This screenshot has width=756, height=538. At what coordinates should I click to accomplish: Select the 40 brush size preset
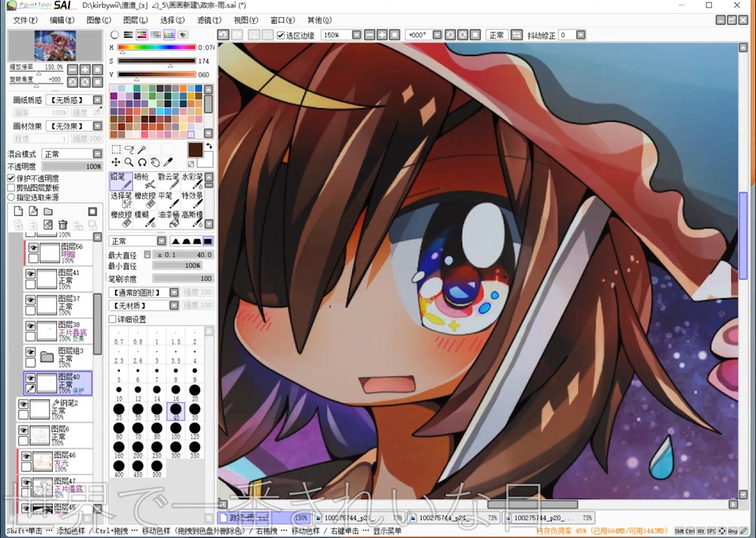coord(176,412)
